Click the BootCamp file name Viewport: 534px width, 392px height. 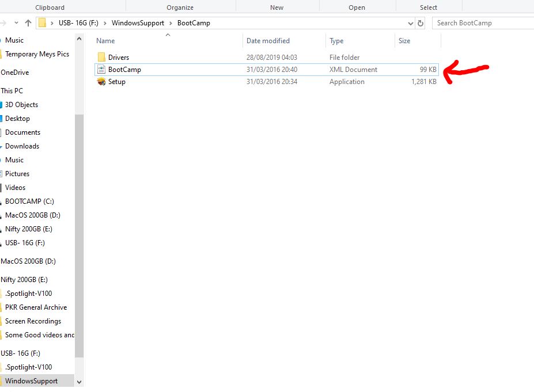tap(124, 70)
